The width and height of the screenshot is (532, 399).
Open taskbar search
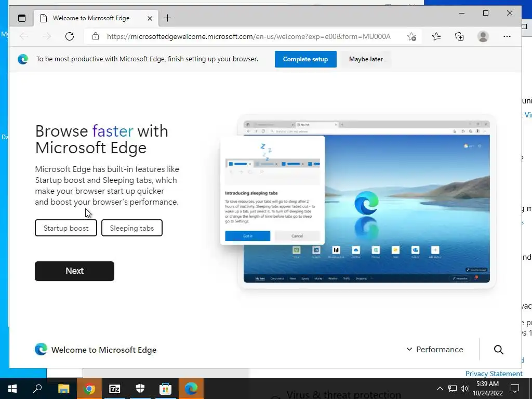click(37, 389)
